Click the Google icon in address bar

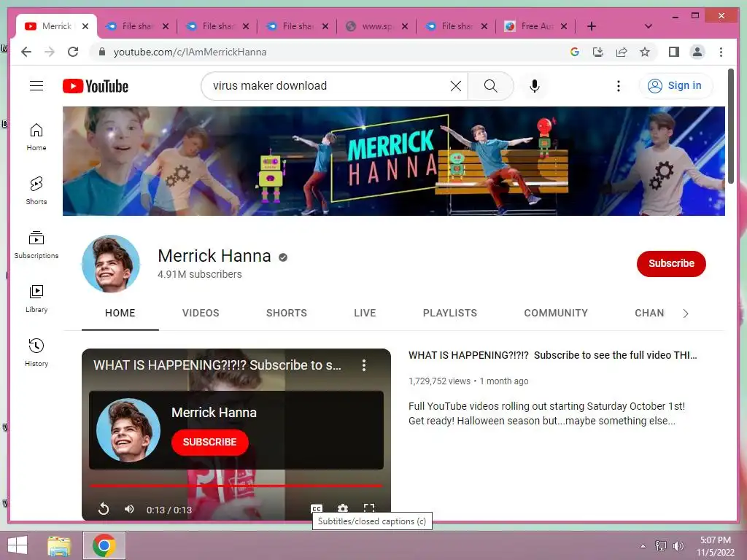point(575,52)
